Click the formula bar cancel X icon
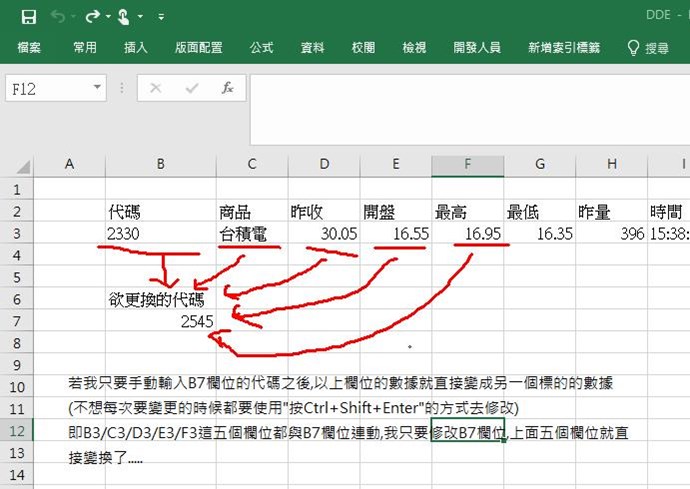Image resolution: width=690 pixels, height=489 pixels. coord(155,88)
